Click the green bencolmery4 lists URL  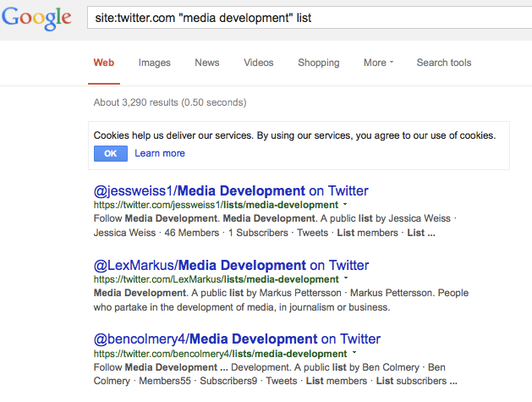tap(220, 354)
